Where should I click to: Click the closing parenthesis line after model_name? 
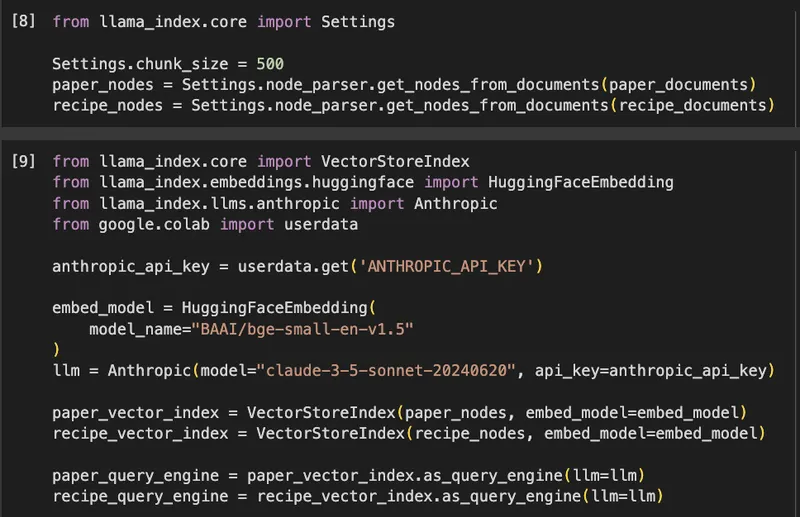(x=56, y=350)
